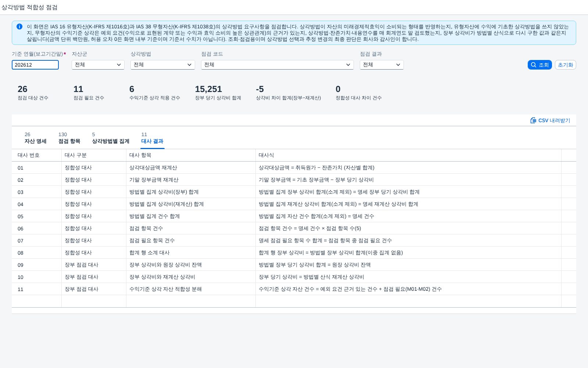Click the page title 상각방법 적합성 점검
This screenshot has width=588, height=368.
pyautogui.click(x=29, y=7)
